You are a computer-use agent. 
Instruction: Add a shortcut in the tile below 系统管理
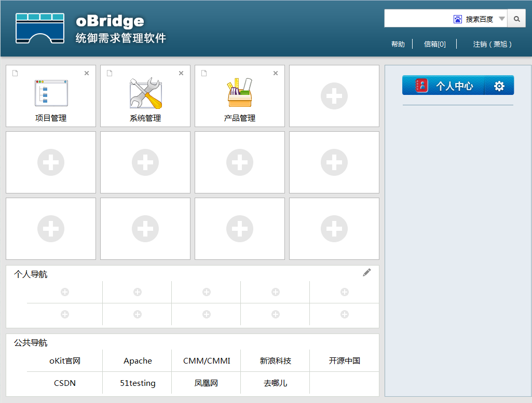[x=145, y=162]
